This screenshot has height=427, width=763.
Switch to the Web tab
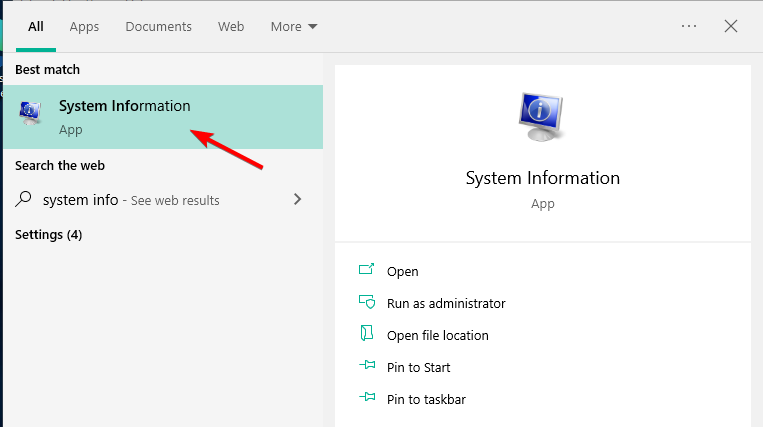click(x=231, y=27)
